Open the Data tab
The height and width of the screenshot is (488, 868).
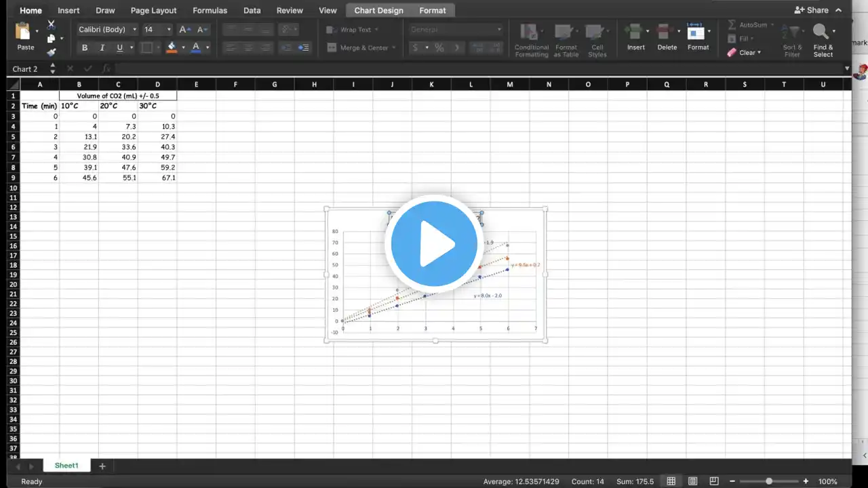point(252,10)
